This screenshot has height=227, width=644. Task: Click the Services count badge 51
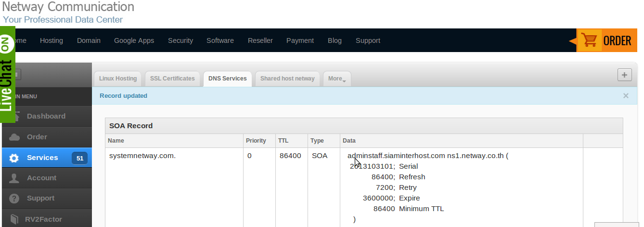pos(79,158)
